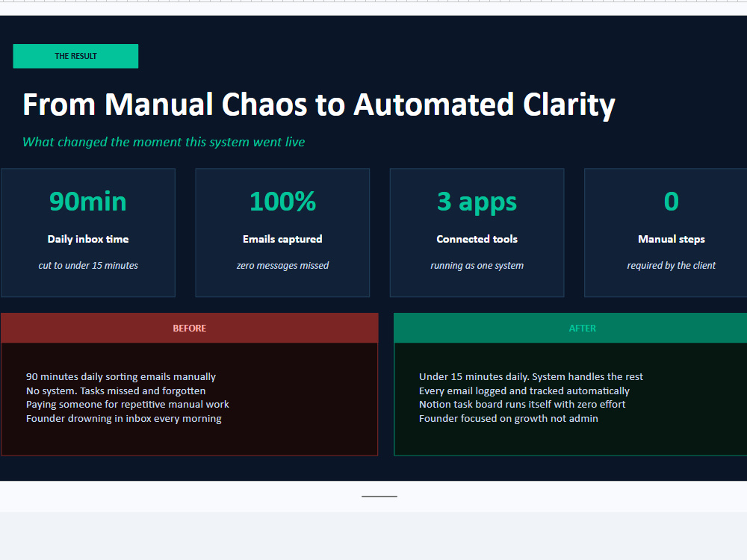Select the Manual steps label
747x560 pixels.
(x=672, y=239)
